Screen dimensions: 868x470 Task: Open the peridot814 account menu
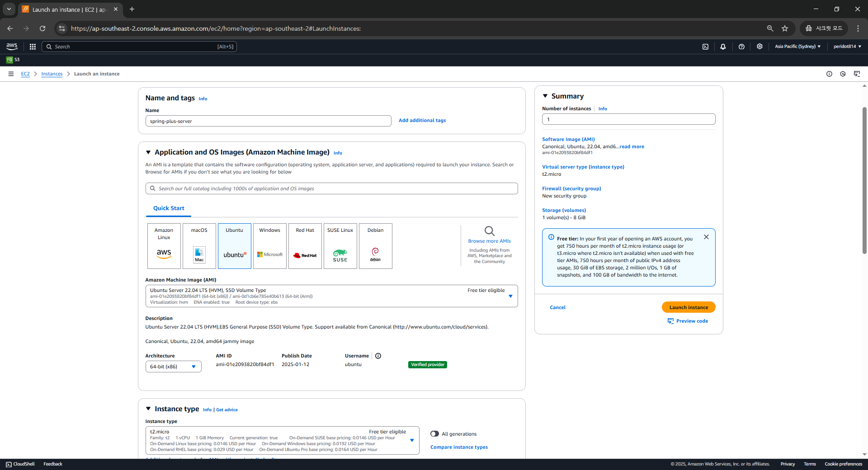tap(847, 47)
